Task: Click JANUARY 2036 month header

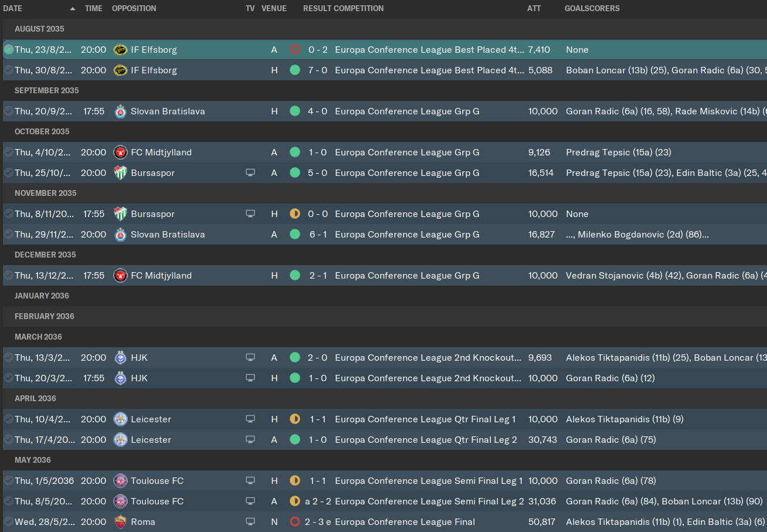Action: (x=42, y=296)
